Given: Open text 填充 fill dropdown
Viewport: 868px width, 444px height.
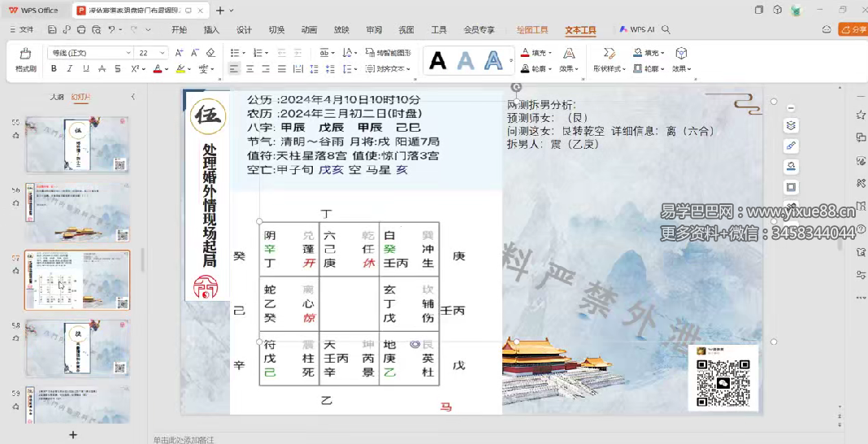Looking at the screenshot, I should 536,53.
